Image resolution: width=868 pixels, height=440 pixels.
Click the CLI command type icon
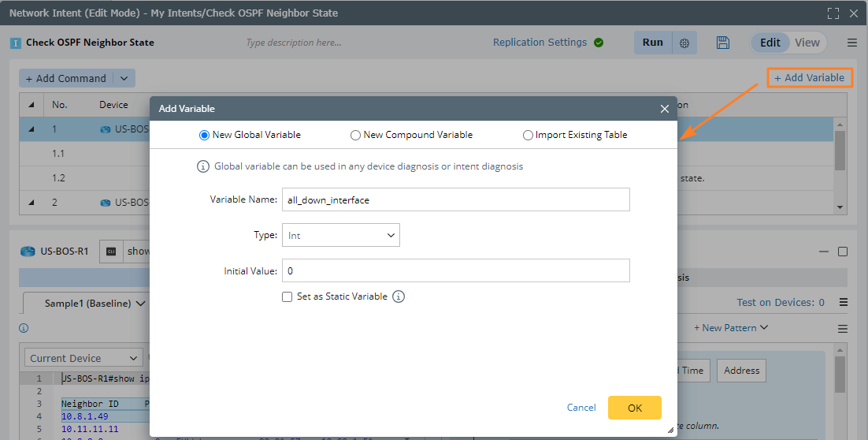(x=111, y=252)
